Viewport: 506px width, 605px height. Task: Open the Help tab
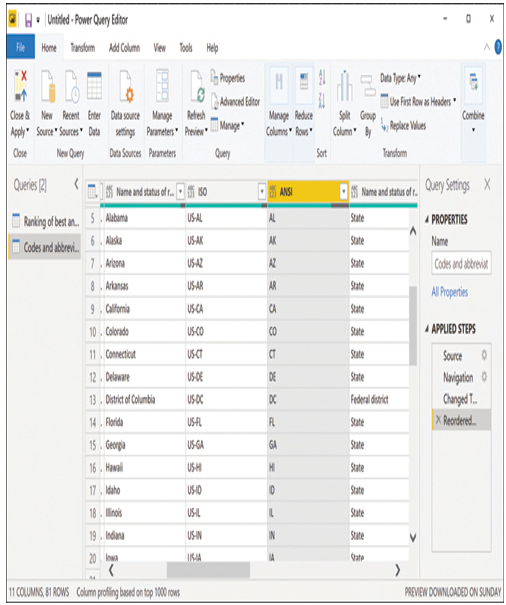[x=212, y=48]
